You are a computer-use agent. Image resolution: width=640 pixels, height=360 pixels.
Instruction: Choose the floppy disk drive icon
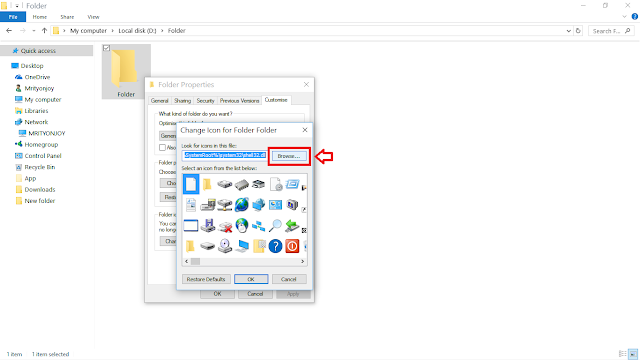[x=208, y=225]
